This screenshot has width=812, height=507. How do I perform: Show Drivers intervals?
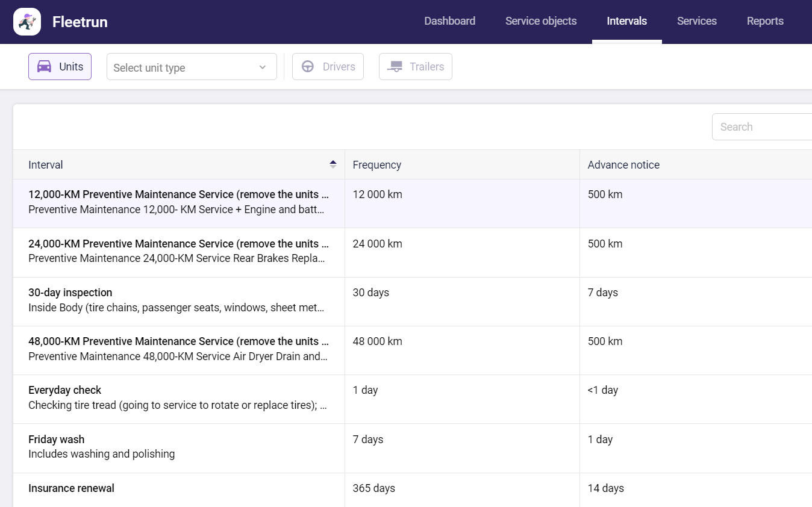(x=328, y=67)
